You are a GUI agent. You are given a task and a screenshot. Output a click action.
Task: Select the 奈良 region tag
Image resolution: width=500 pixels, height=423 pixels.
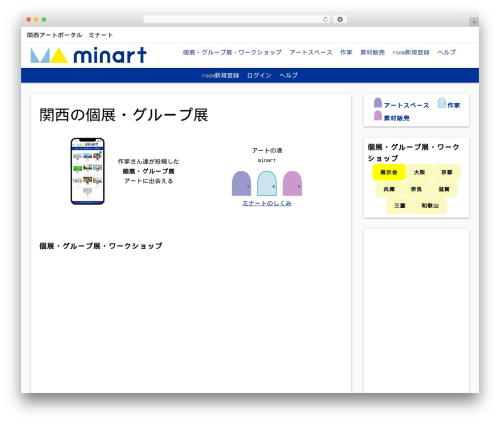[416, 189]
